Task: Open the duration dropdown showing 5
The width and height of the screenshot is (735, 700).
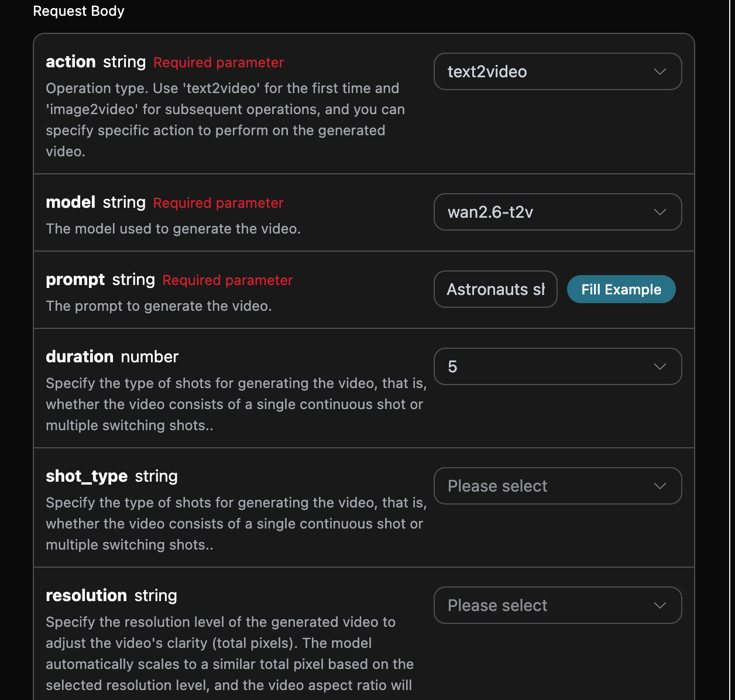Action: click(550, 367)
